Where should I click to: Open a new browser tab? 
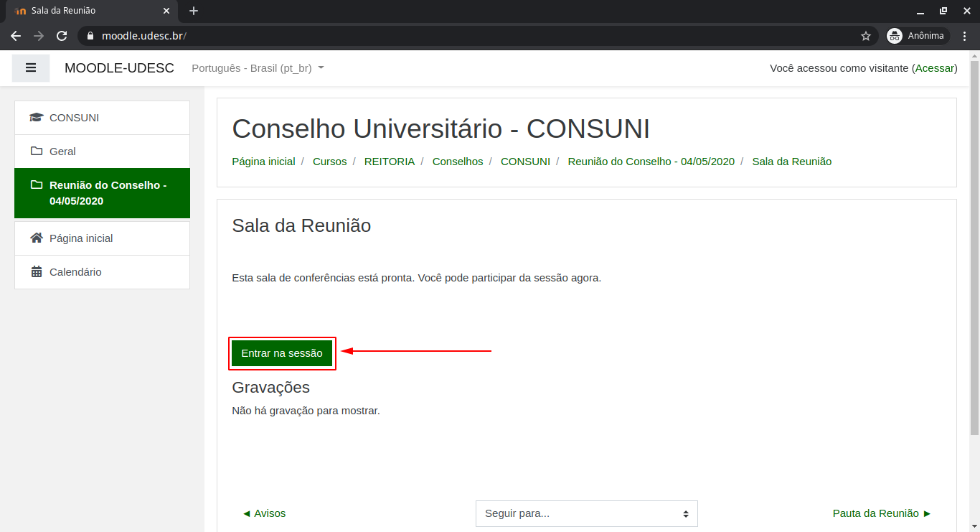click(194, 11)
